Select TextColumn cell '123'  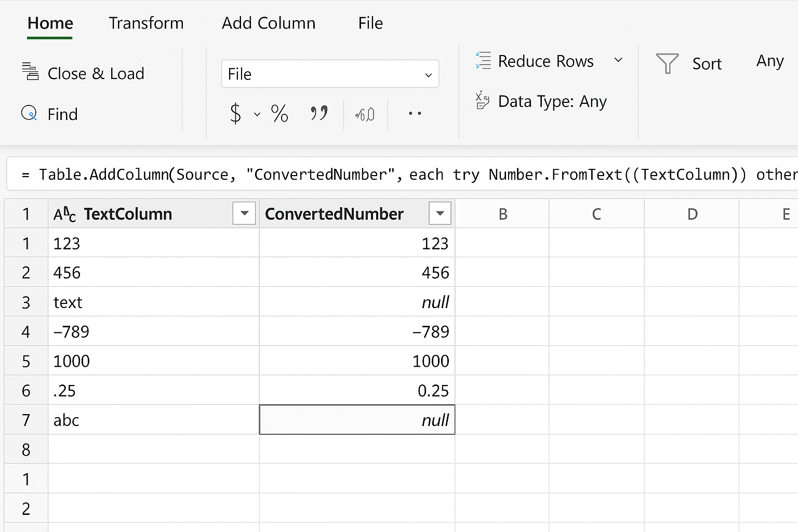coord(154,243)
